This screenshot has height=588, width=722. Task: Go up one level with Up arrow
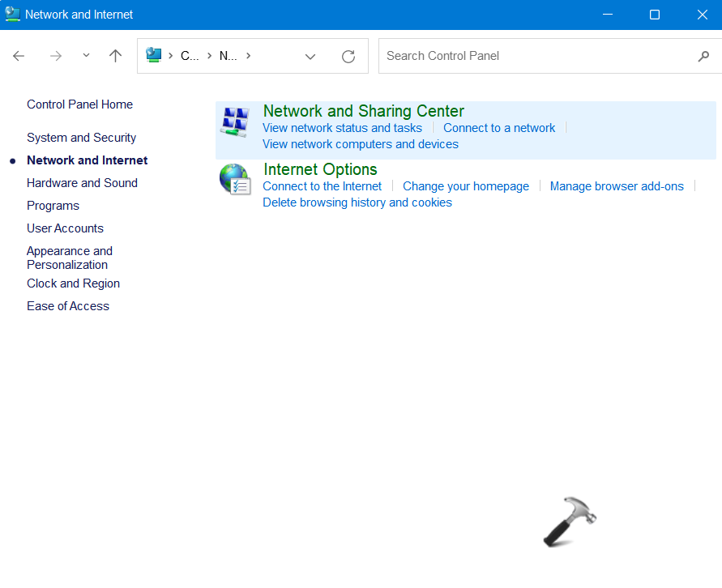tap(115, 56)
